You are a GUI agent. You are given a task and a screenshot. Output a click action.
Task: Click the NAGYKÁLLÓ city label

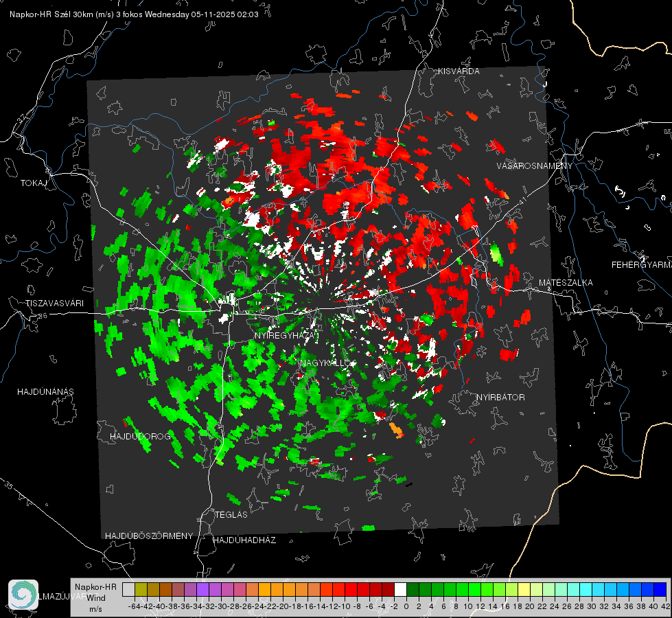tap(325, 363)
